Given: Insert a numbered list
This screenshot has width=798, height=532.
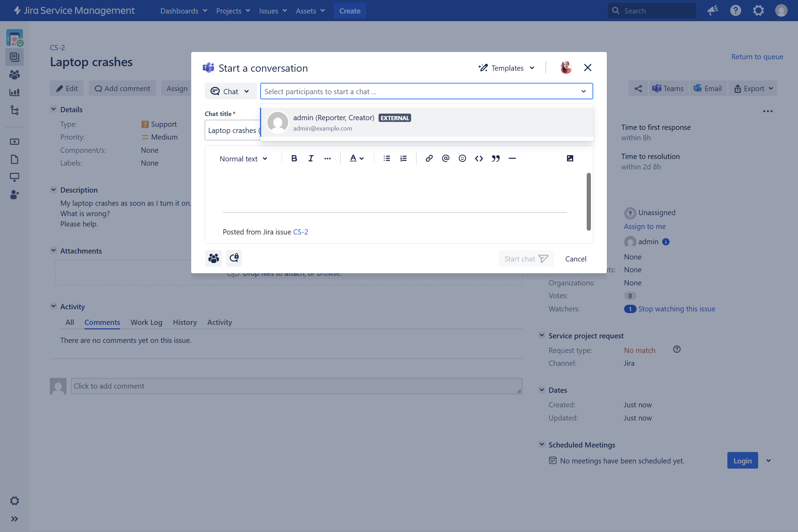Looking at the screenshot, I should pyautogui.click(x=404, y=158).
